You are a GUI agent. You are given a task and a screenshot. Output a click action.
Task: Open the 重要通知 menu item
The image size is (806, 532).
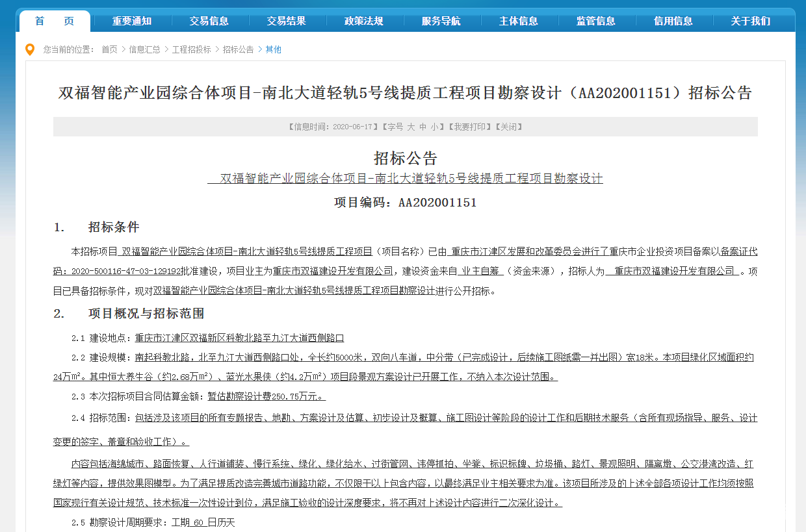[132, 21]
